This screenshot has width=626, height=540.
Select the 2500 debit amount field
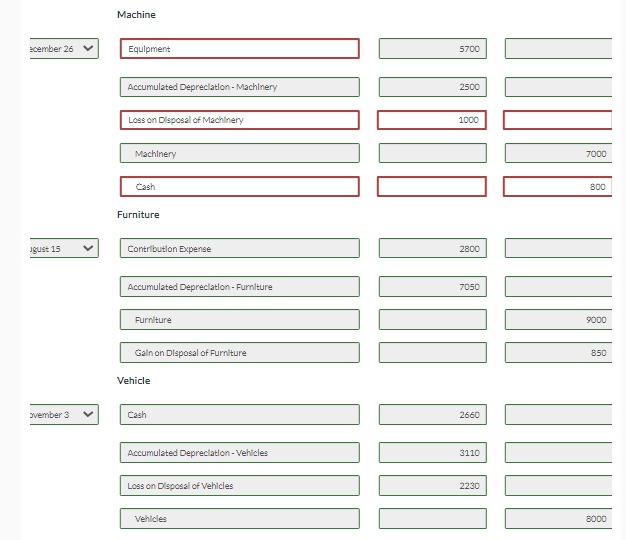click(x=433, y=87)
